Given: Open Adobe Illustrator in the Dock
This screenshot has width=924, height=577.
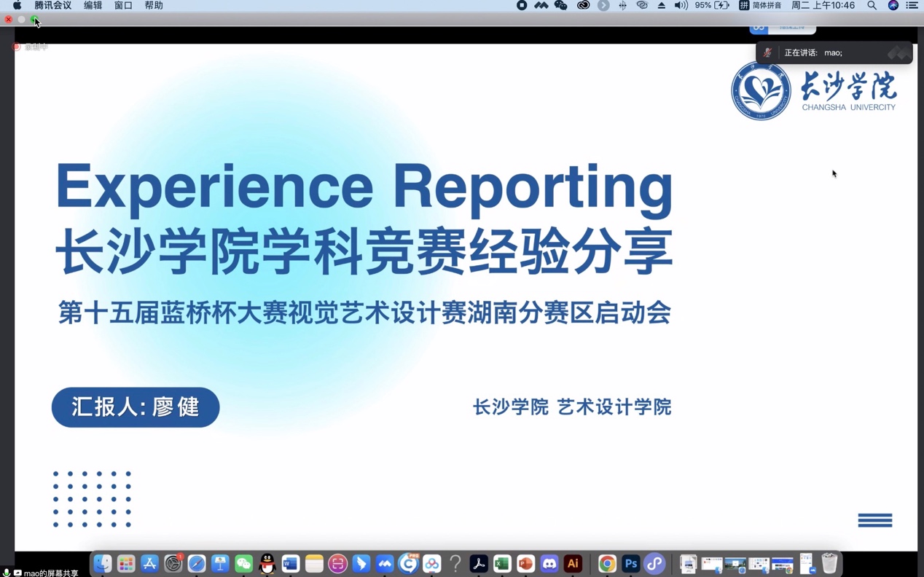Looking at the screenshot, I should click(573, 563).
